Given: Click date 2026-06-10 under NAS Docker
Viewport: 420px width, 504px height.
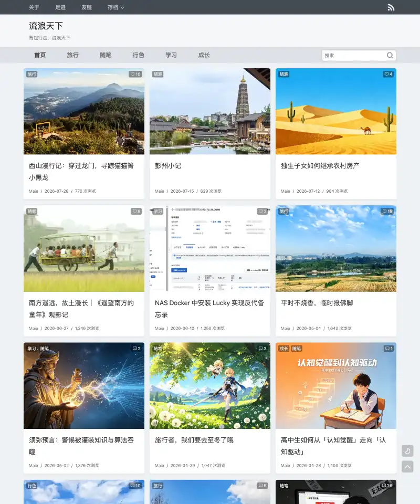Looking at the screenshot, I should (x=182, y=329).
